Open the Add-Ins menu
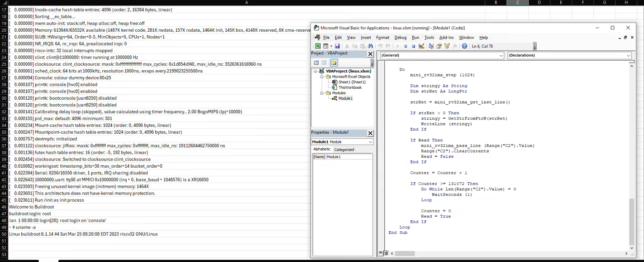Viewport: 644px width, 262px height. [x=447, y=38]
